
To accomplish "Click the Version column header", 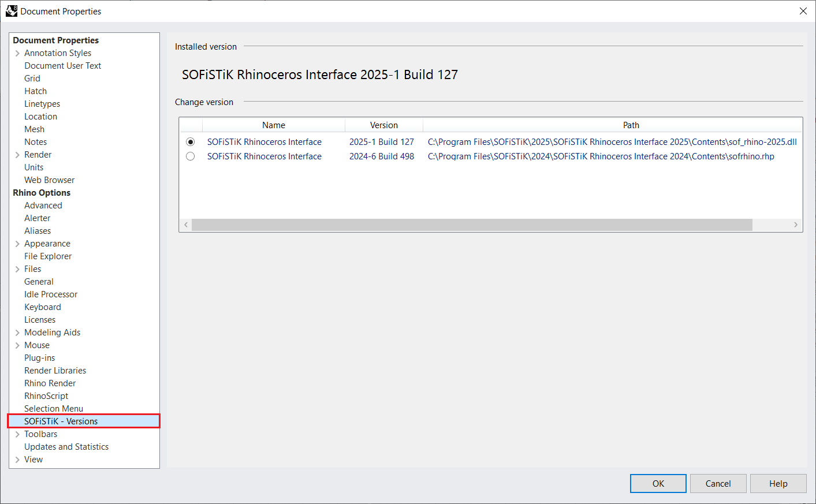I will pos(384,125).
